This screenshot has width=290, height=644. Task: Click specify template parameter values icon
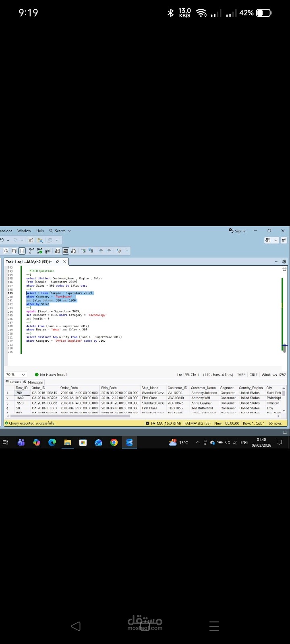(x=119, y=251)
